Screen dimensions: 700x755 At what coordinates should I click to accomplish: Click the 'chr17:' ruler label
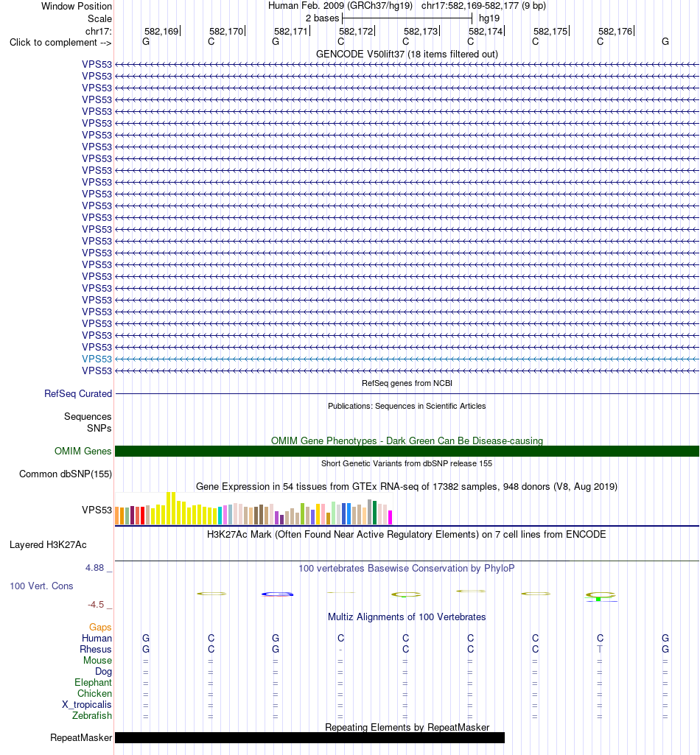click(x=99, y=31)
